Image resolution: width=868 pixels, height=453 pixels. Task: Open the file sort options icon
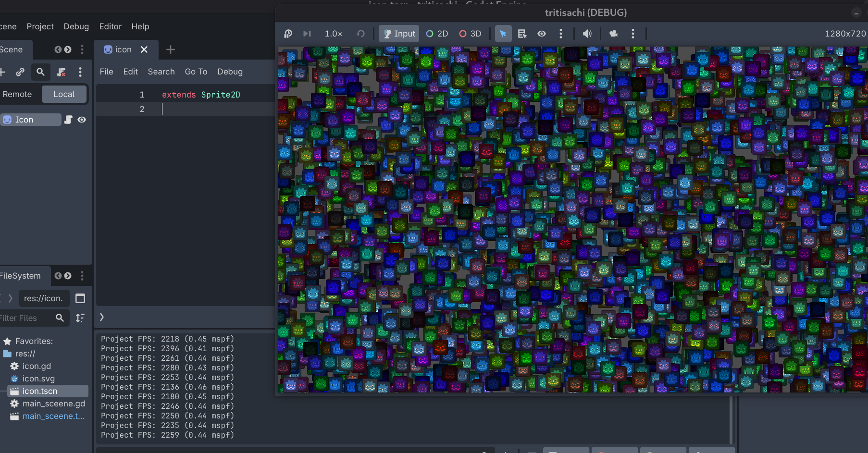pyautogui.click(x=80, y=318)
